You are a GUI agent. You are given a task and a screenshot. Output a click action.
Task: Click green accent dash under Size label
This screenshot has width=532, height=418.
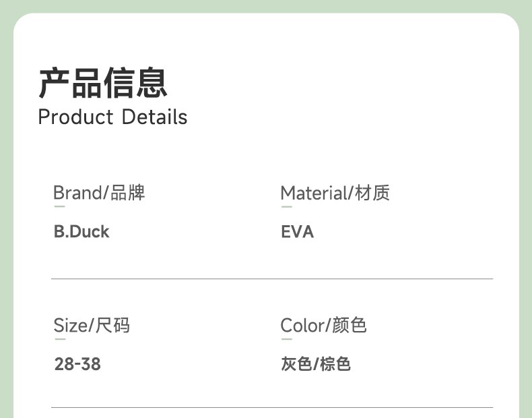click(x=59, y=339)
